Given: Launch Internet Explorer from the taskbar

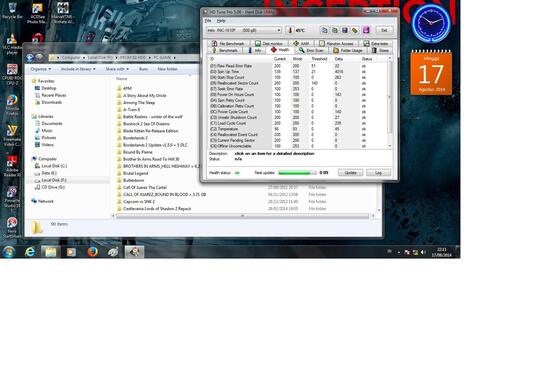Looking at the screenshot, I should tap(30, 252).
